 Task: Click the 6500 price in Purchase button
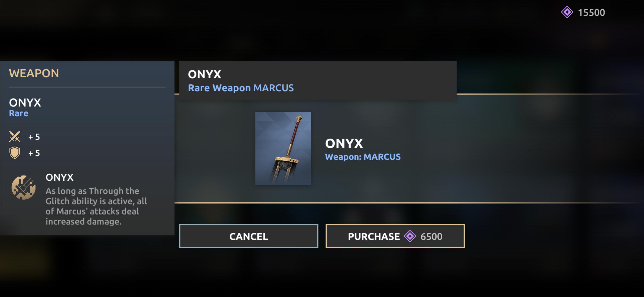pos(431,237)
